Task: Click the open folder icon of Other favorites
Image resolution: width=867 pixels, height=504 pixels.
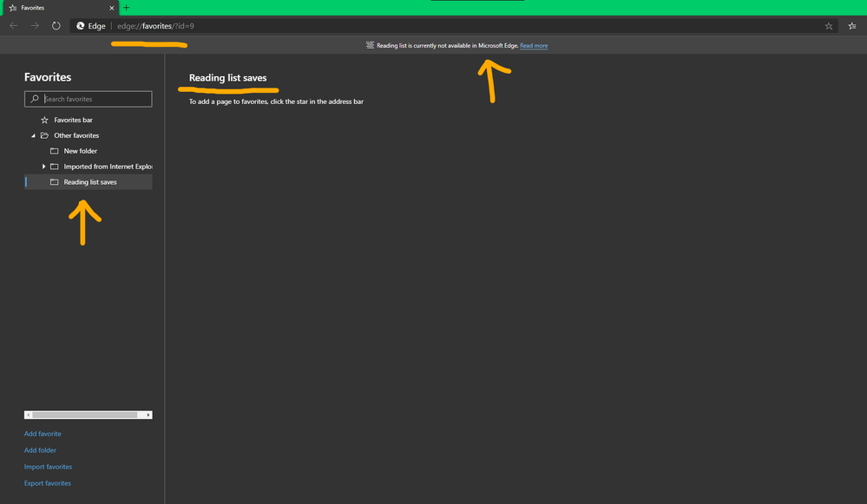Action: click(45, 135)
